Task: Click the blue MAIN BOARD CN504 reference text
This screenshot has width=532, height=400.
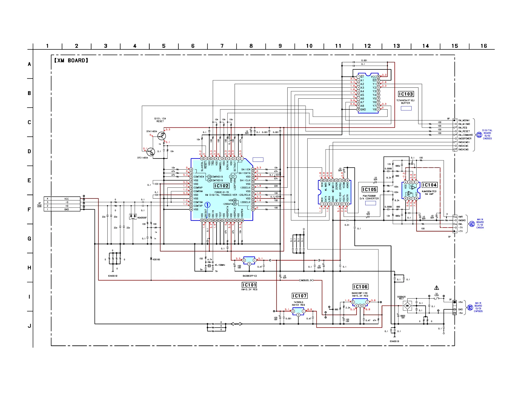Action: 480,224
